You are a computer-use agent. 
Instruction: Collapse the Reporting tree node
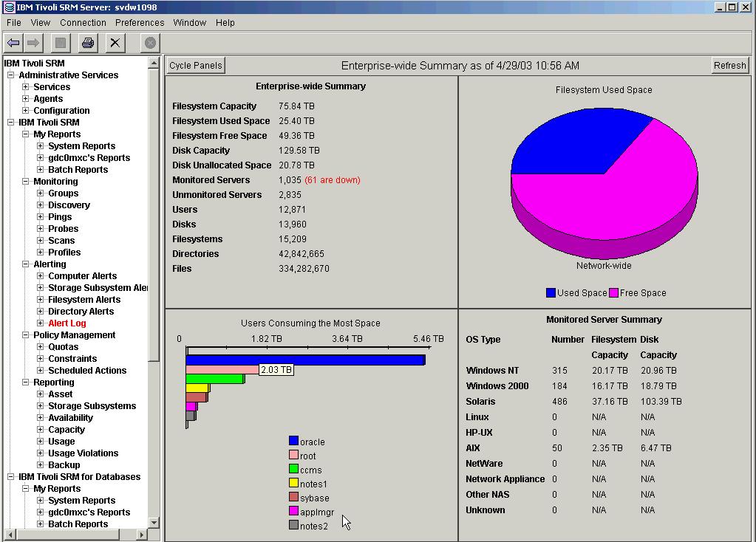(26, 382)
